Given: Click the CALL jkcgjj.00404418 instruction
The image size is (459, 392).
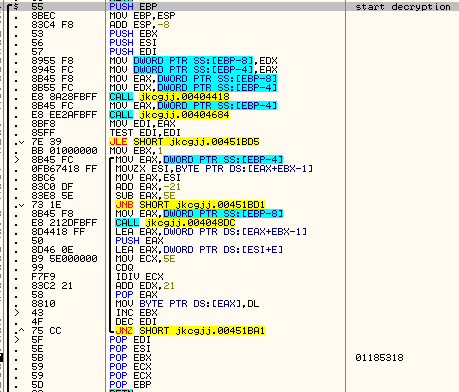Looking at the screenshot, I should [169, 97].
